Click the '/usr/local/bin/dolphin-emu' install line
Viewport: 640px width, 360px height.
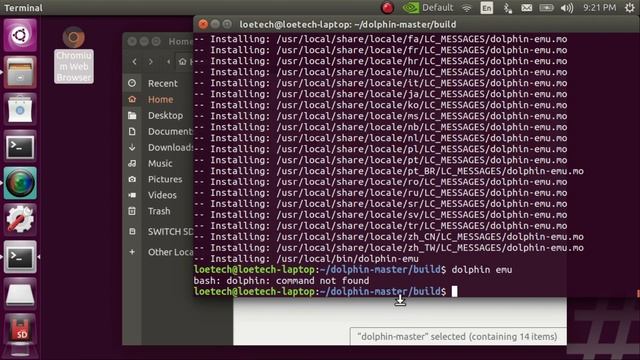point(306,258)
